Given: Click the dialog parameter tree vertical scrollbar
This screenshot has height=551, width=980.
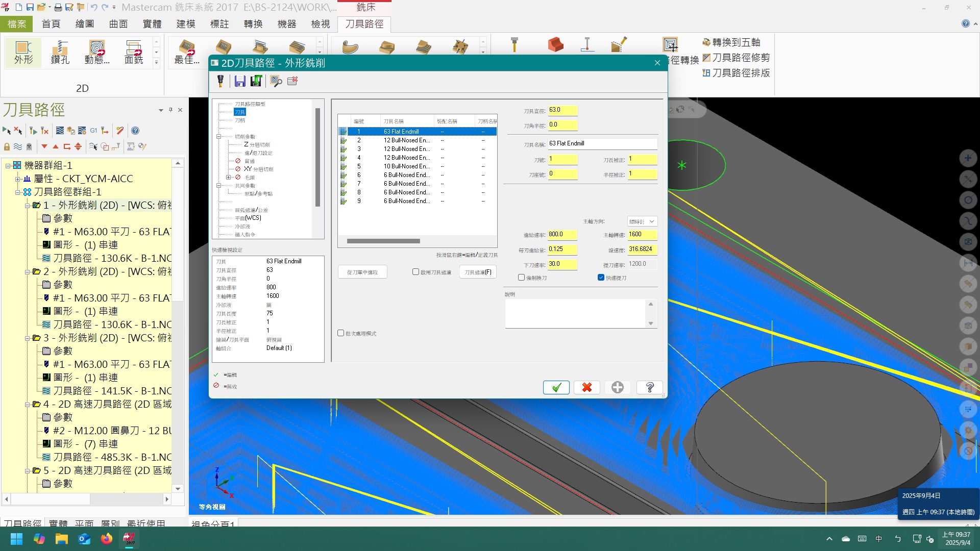Looking at the screenshot, I should [317, 157].
